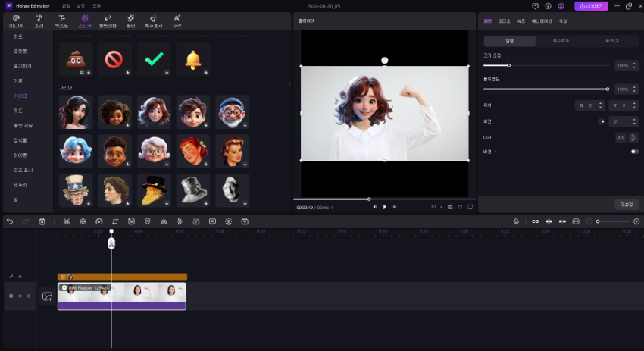644x351 pixels.
Task: Click the scissors split tool in timeline toolbar
Action: (x=67, y=221)
